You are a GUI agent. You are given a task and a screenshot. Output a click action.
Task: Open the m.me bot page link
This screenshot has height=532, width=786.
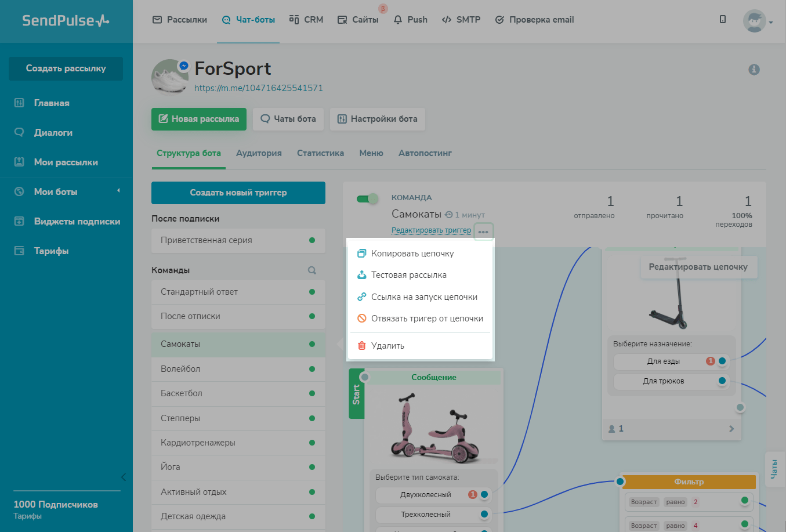coord(258,88)
